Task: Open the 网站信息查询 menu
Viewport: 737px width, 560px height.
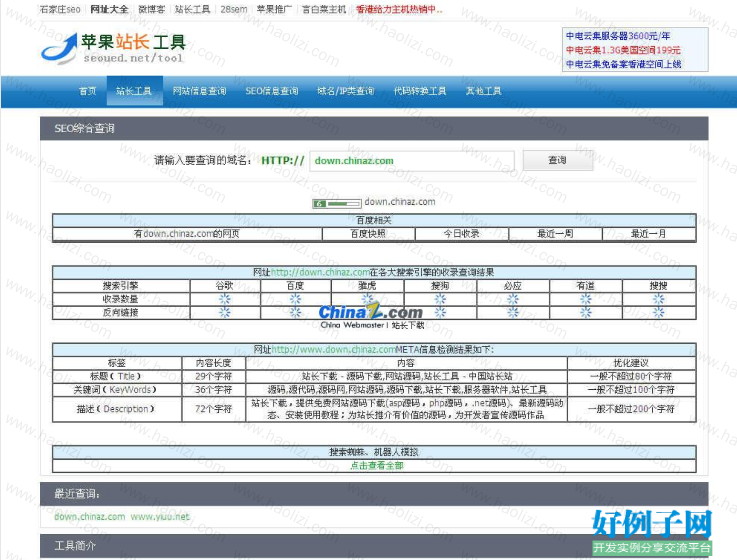Action: click(x=199, y=91)
